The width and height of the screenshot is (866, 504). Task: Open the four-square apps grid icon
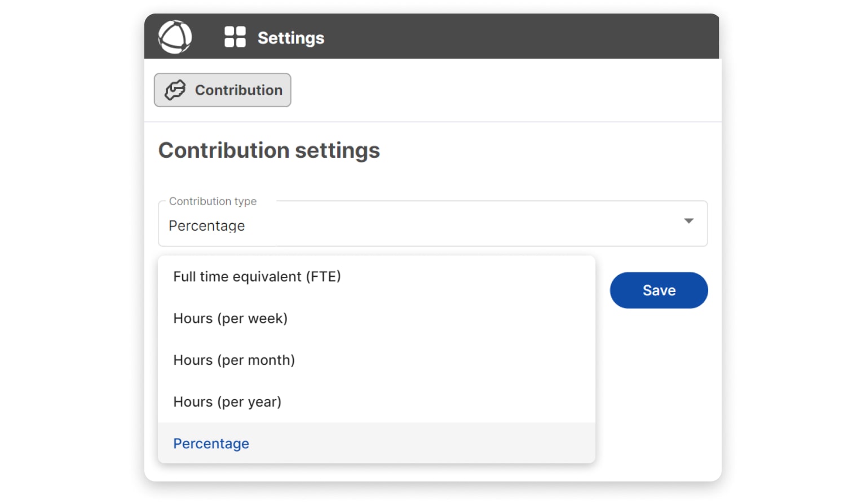point(235,37)
